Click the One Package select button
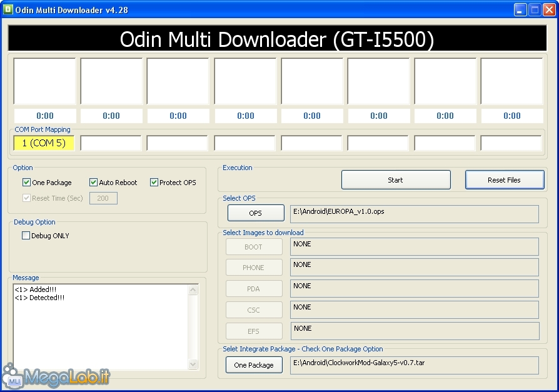 tap(254, 365)
